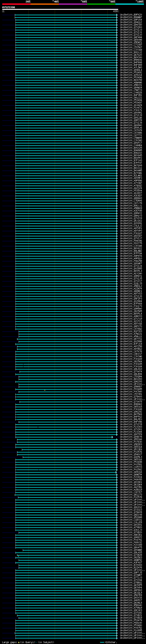Click the UniRef100_Q0Z886 label
This screenshot has height=644, width=146.
pyautogui.click(x=131, y=341)
